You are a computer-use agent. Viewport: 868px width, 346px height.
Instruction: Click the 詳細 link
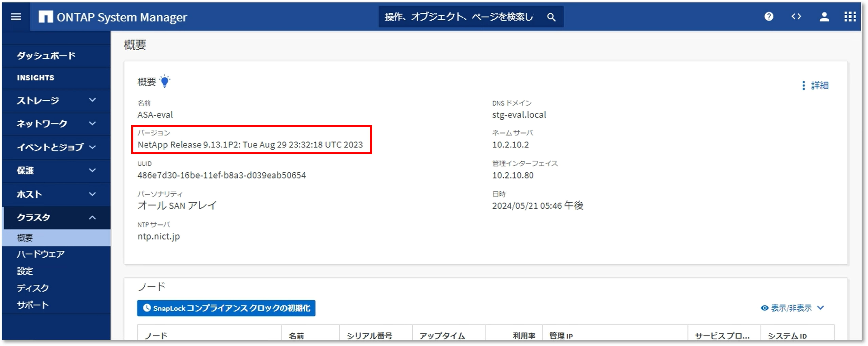pos(820,85)
